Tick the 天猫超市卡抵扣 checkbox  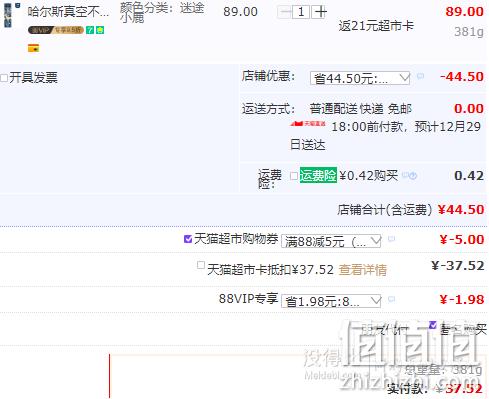tap(200, 265)
